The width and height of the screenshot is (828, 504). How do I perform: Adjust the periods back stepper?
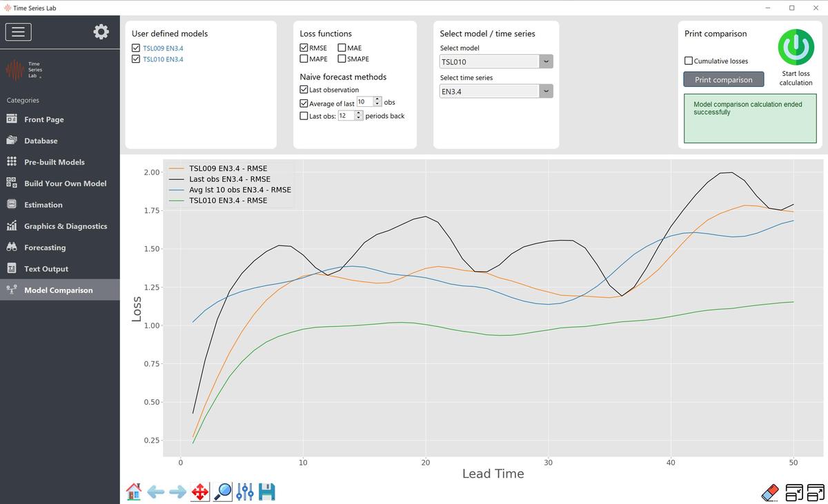click(x=359, y=116)
